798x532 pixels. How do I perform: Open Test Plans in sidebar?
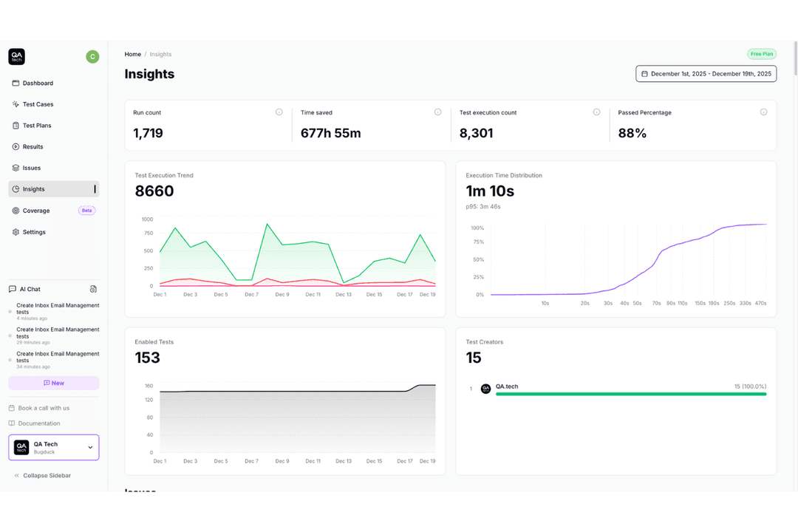[53, 125]
